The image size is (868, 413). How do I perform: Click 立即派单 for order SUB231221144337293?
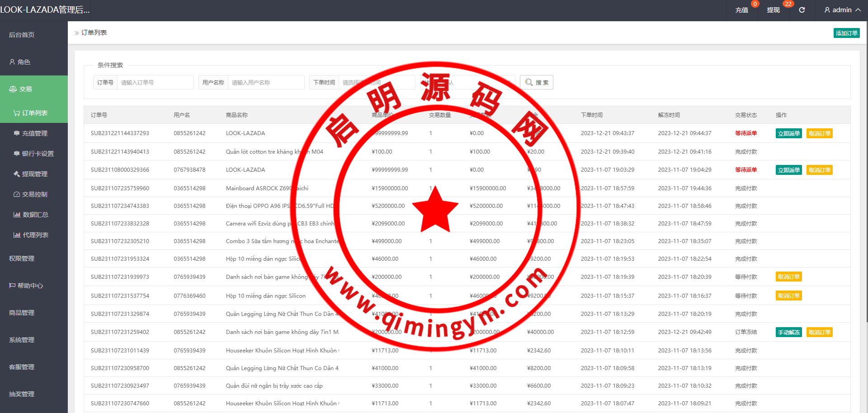[x=788, y=133]
